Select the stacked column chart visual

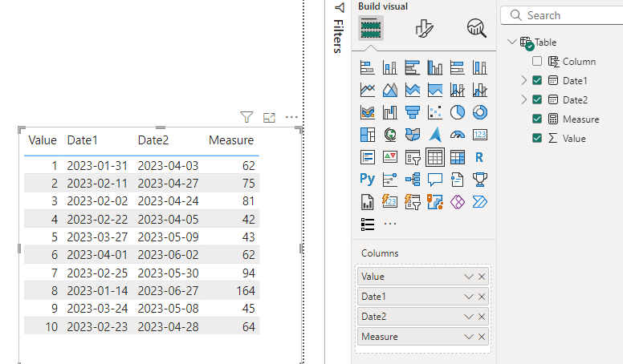389,67
